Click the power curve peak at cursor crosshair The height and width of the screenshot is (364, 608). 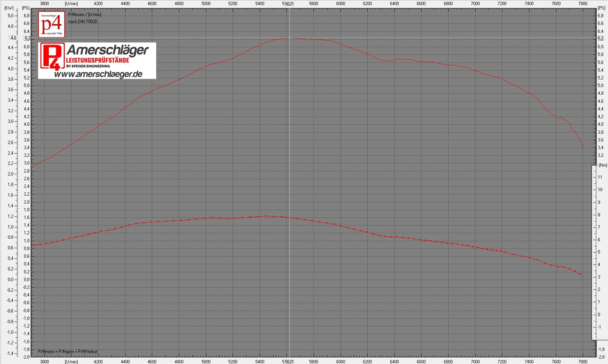(x=289, y=38)
